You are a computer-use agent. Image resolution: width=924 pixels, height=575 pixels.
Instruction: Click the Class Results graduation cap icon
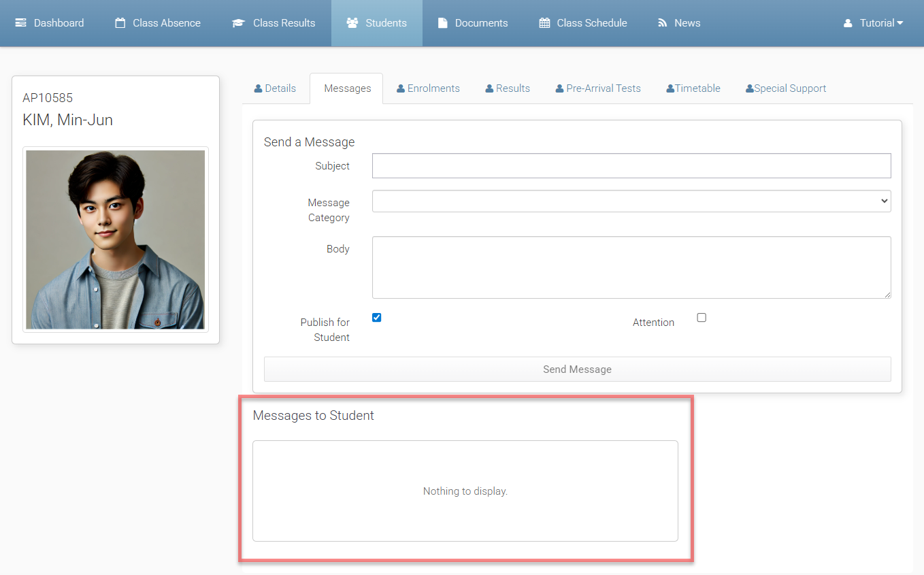tap(238, 23)
